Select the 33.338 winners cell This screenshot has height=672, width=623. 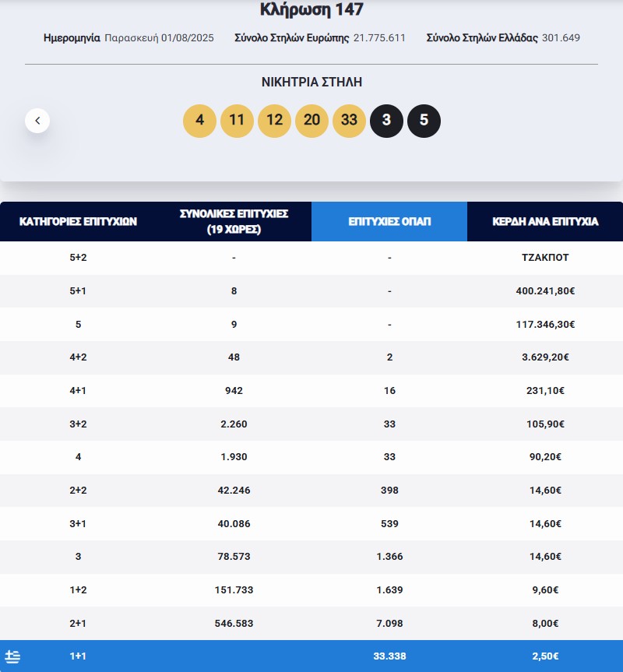(x=389, y=656)
